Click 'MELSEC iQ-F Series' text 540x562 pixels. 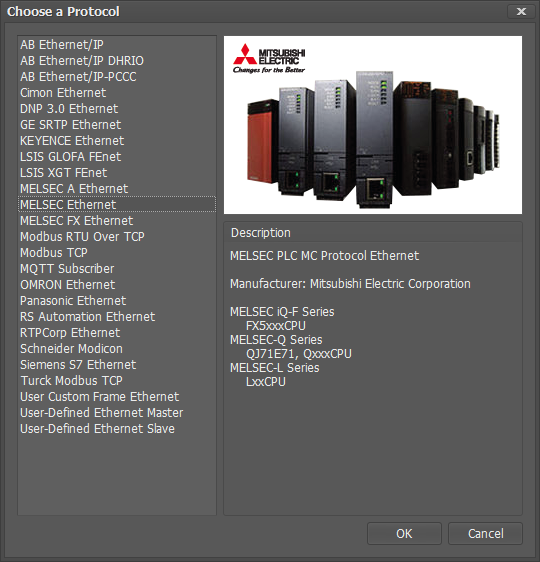[x=282, y=312]
